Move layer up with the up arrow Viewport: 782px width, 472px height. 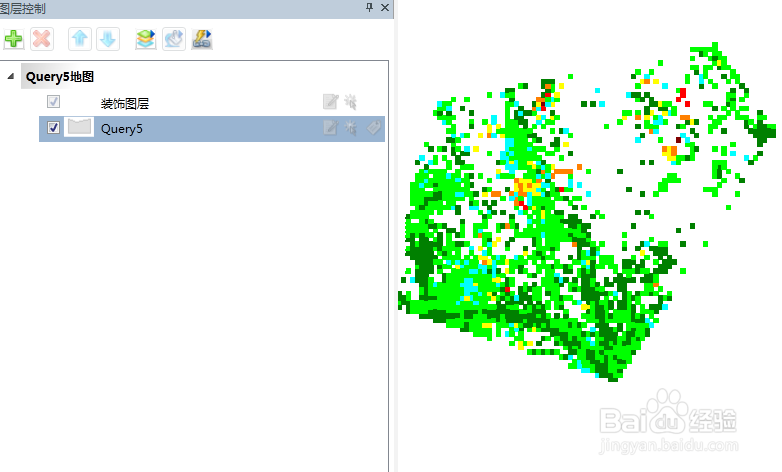(80, 39)
